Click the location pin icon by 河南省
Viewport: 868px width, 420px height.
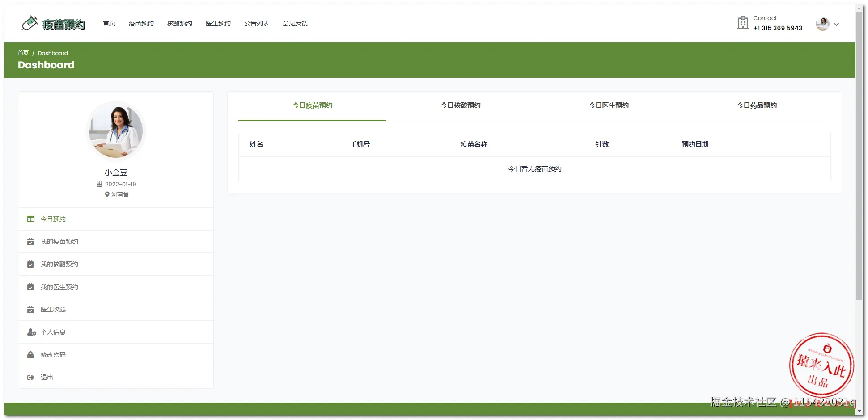click(x=107, y=194)
